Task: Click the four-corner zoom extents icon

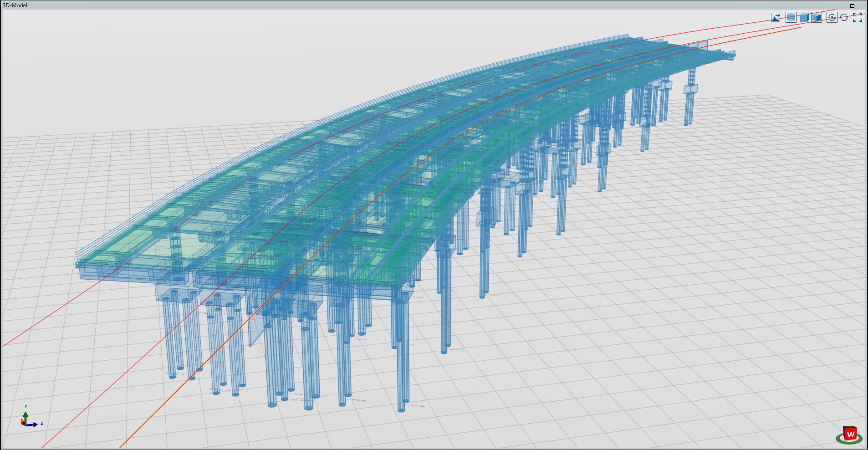Action: pyautogui.click(x=858, y=17)
